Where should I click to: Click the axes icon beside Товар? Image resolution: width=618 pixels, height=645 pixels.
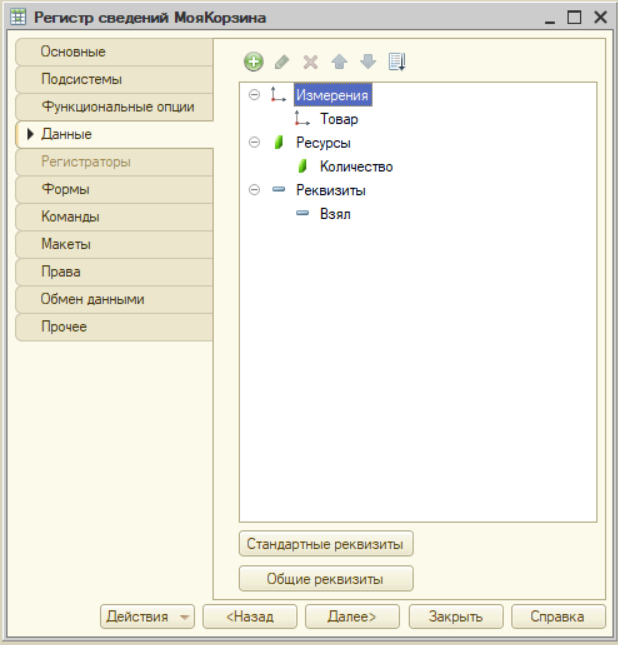[302, 118]
